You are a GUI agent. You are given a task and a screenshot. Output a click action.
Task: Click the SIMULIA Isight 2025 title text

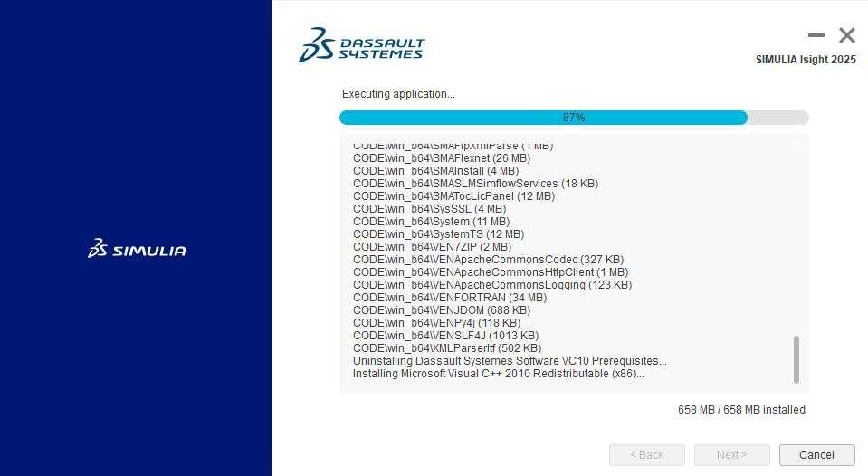[806, 60]
